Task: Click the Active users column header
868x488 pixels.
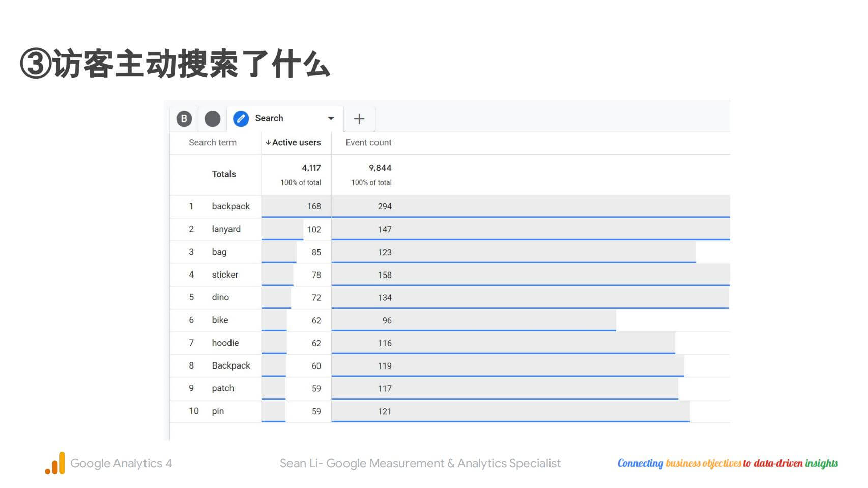Action: coord(296,143)
